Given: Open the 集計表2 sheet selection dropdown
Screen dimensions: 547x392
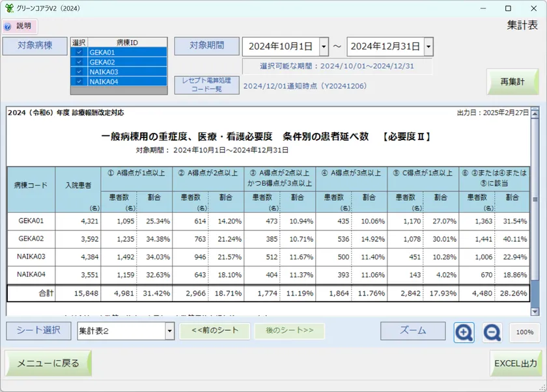Looking at the screenshot, I should [x=169, y=332].
